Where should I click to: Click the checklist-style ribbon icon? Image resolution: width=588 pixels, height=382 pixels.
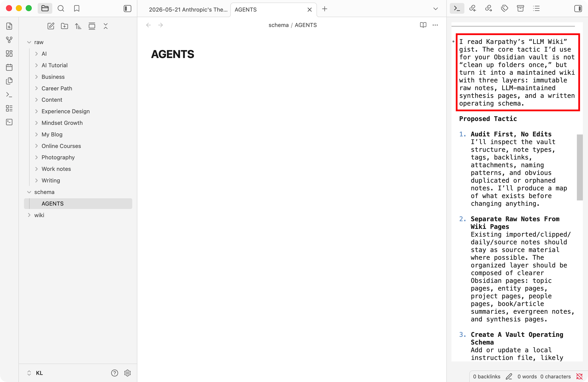pyautogui.click(x=9, y=108)
